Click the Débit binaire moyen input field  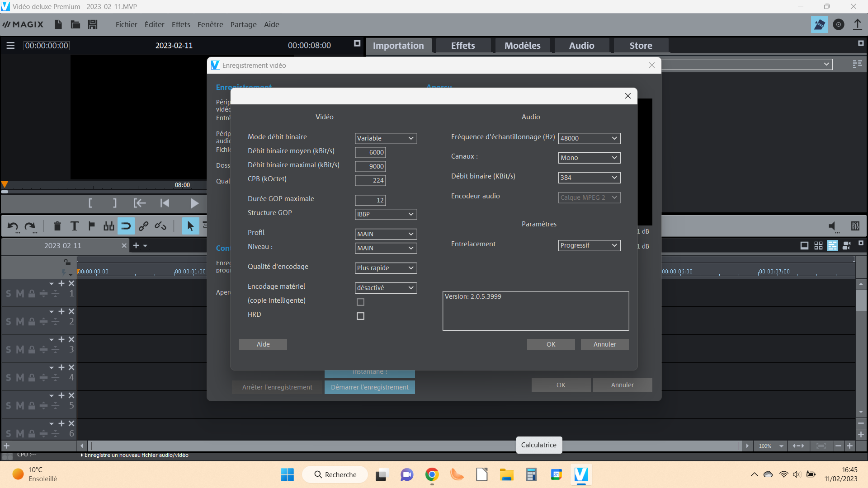click(x=370, y=152)
